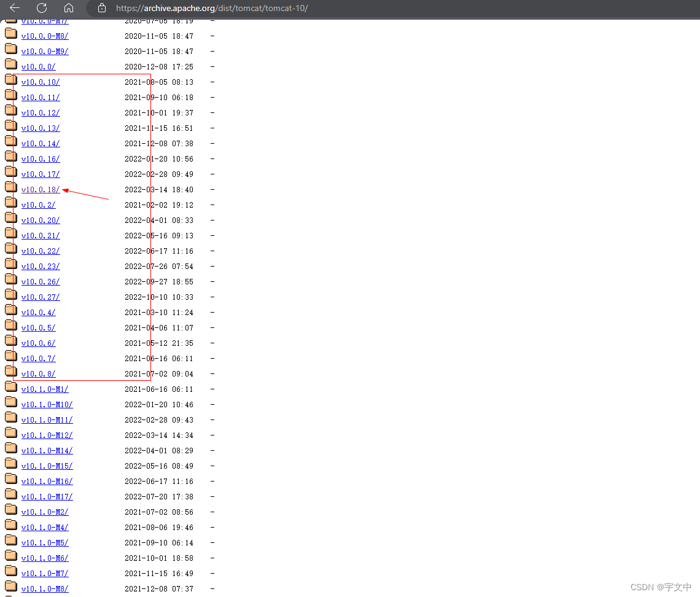Viewport: 700px width, 597px height.
Task: Open the v10.0.18/ directory link
Action: tap(40, 189)
